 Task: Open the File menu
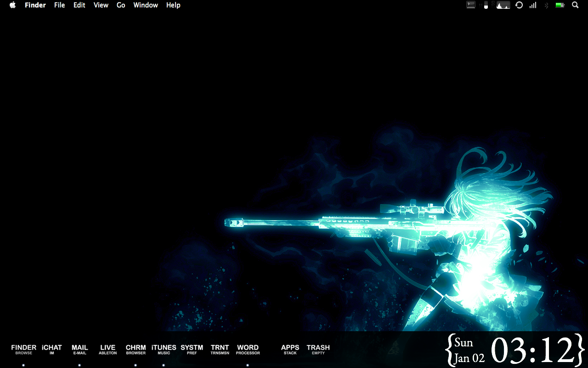point(59,5)
